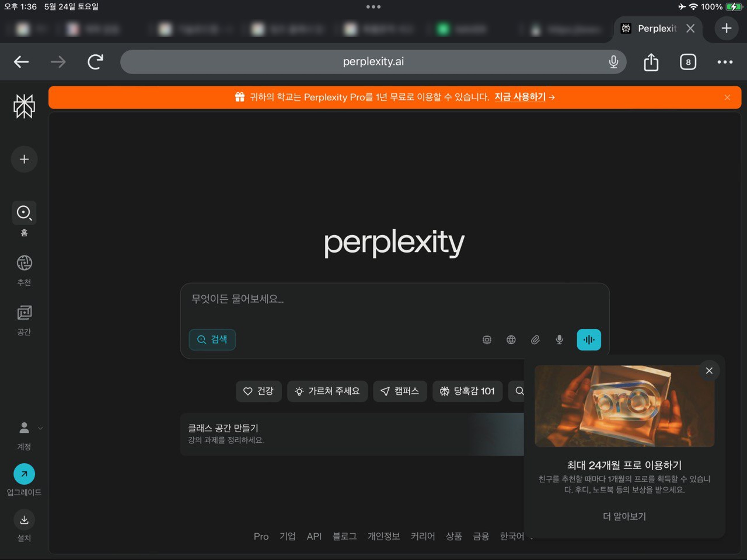The image size is (747, 560).
Task: Open the 블로그 link in the footer
Action: coord(345,537)
